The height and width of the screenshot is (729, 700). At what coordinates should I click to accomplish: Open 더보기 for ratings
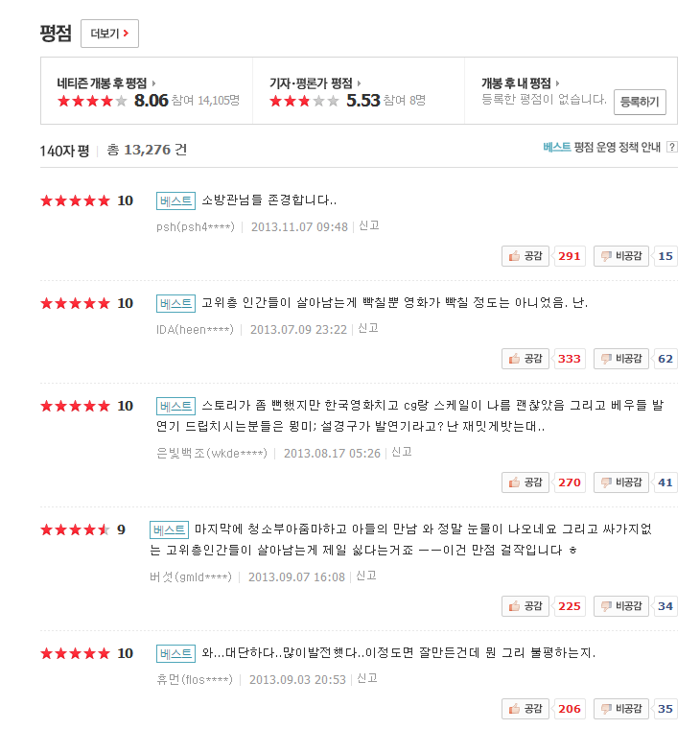[x=109, y=34]
